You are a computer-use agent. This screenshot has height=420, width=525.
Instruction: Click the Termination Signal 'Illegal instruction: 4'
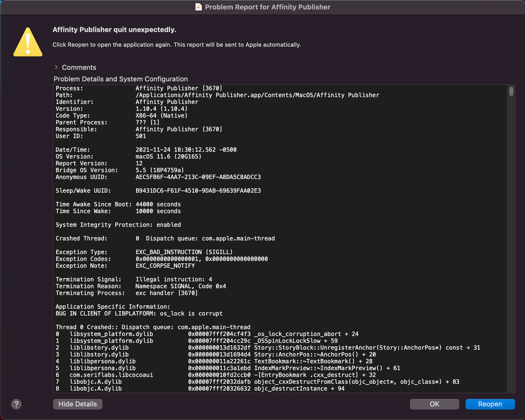174,279
